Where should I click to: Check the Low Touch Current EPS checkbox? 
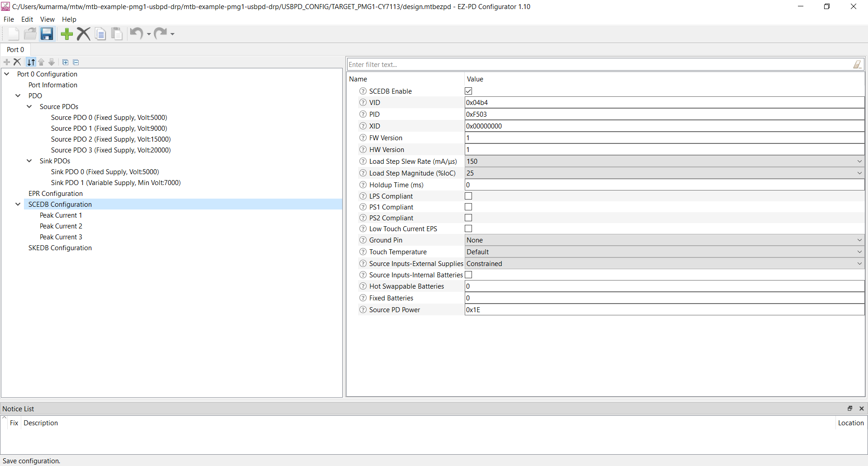click(468, 229)
